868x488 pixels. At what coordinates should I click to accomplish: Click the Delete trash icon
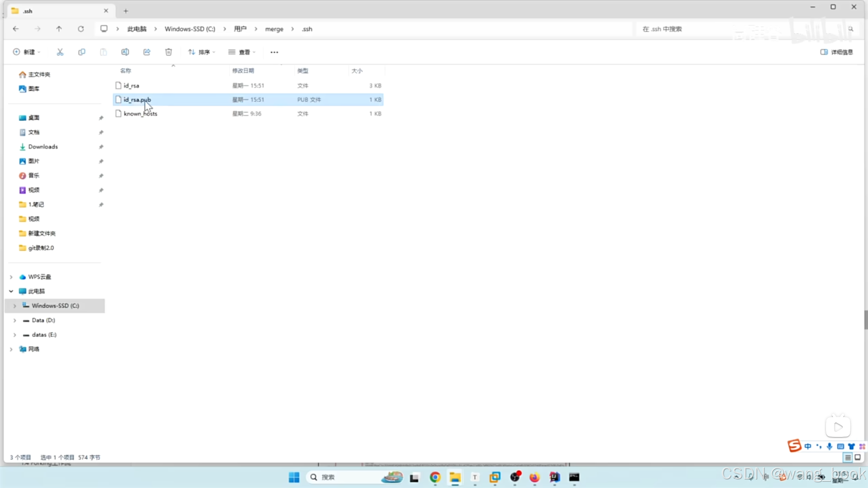(x=168, y=52)
